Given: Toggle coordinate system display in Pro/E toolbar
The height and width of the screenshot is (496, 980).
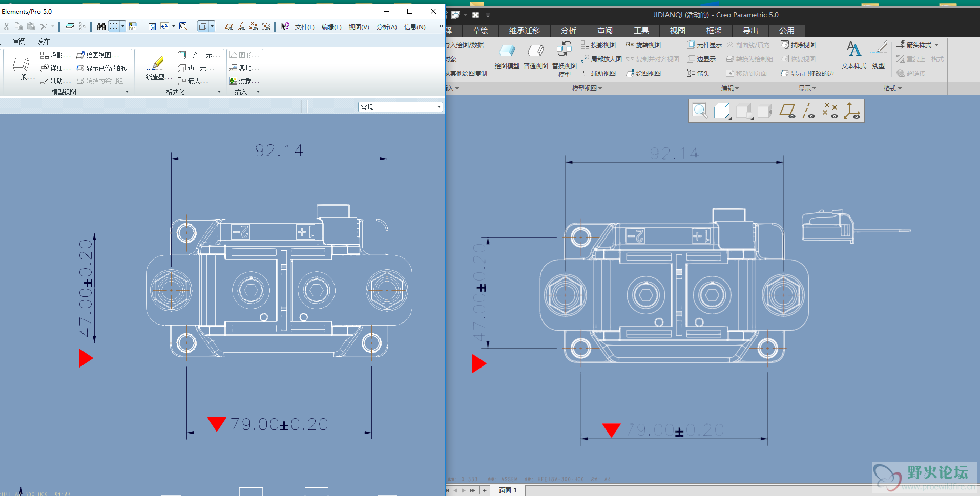Looking at the screenshot, I should [266, 26].
